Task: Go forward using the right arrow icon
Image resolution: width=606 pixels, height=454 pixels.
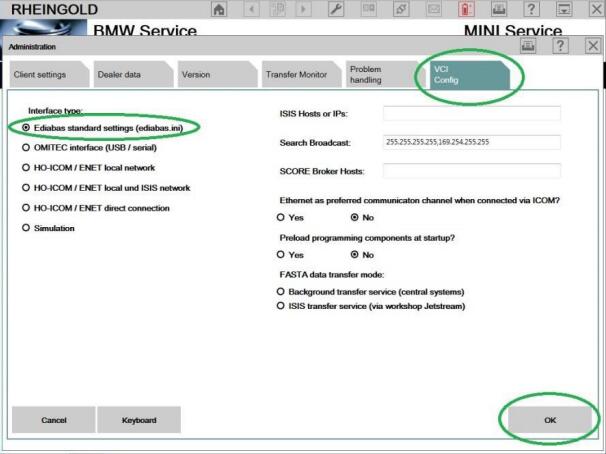Action: click(303, 9)
